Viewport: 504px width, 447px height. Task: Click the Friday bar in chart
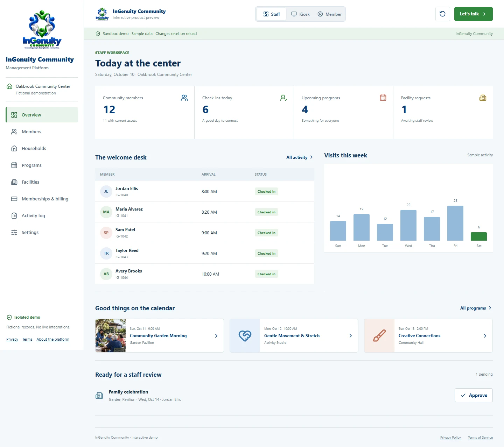(455, 223)
